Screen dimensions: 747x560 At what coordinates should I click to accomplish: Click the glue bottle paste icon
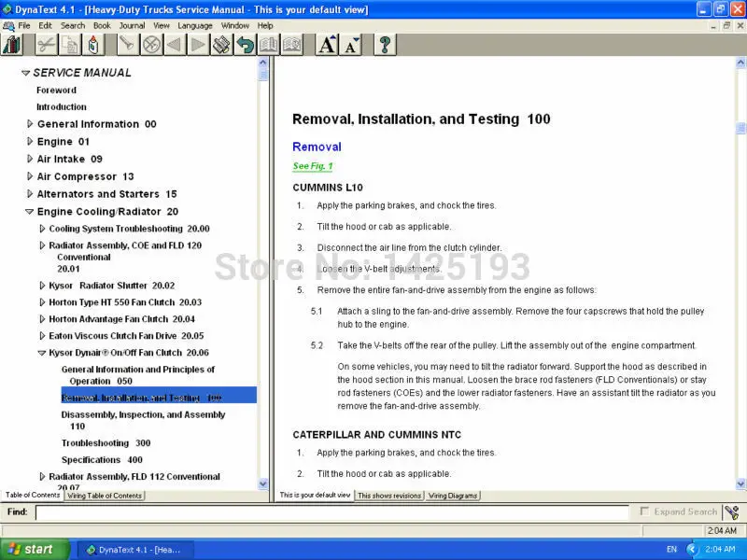[93, 45]
